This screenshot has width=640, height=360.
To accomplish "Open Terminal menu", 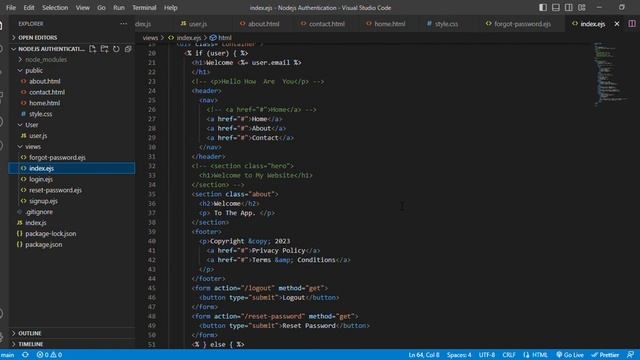I will pyautogui.click(x=144, y=7).
